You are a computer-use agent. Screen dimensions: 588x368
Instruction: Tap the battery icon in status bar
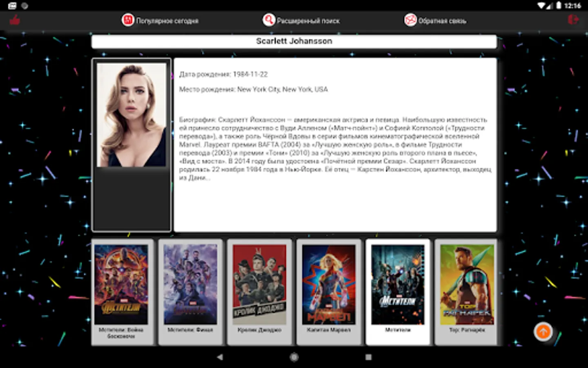point(559,6)
